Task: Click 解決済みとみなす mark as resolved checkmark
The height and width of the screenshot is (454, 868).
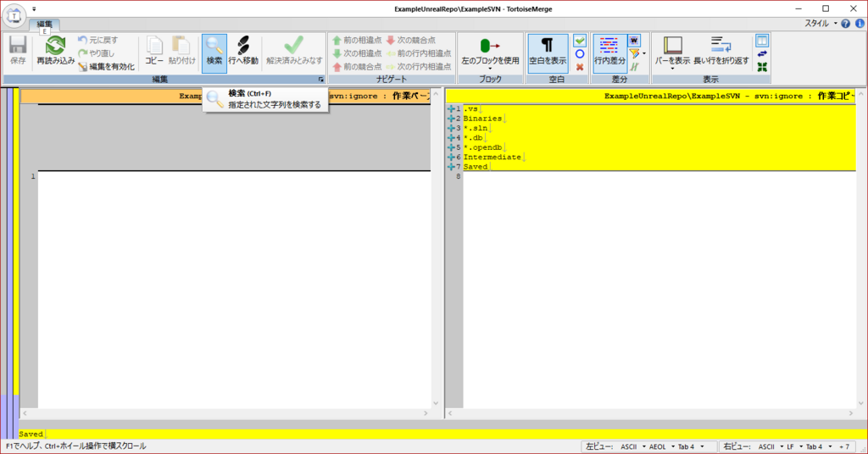Action: pyautogui.click(x=294, y=51)
